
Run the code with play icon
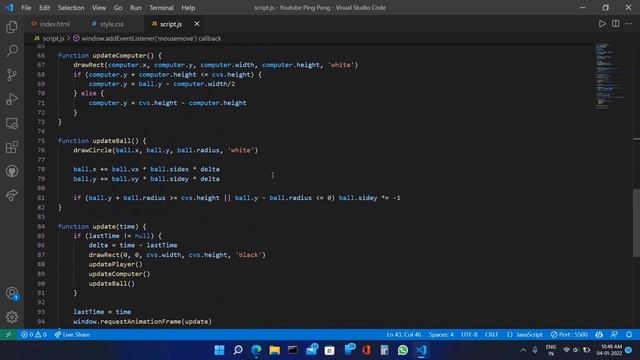coord(602,24)
